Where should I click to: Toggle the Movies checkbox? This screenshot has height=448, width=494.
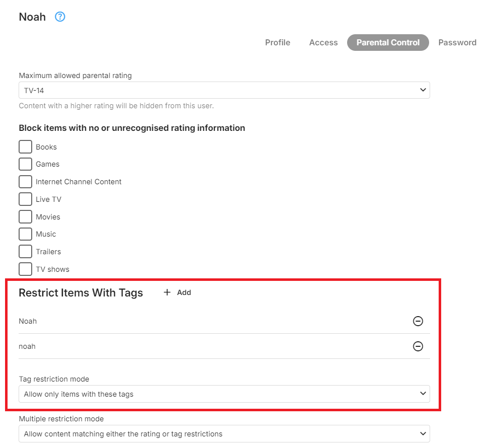(x=26, y=217)
